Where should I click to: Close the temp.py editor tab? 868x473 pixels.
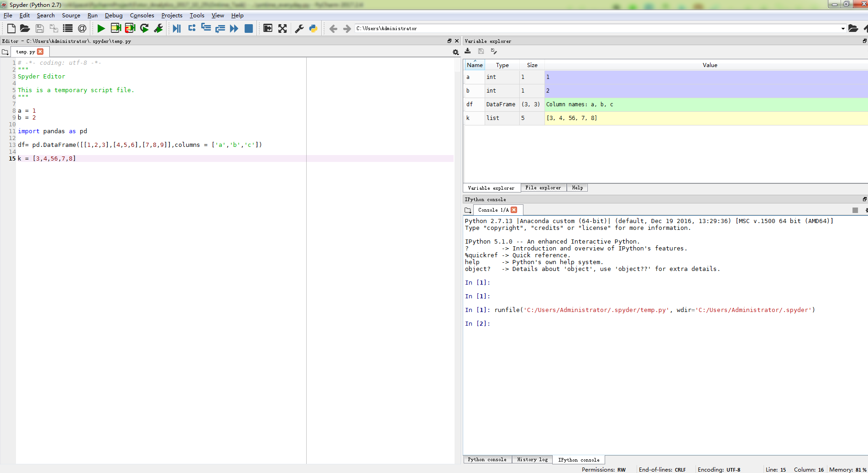[x=41, y=52]
